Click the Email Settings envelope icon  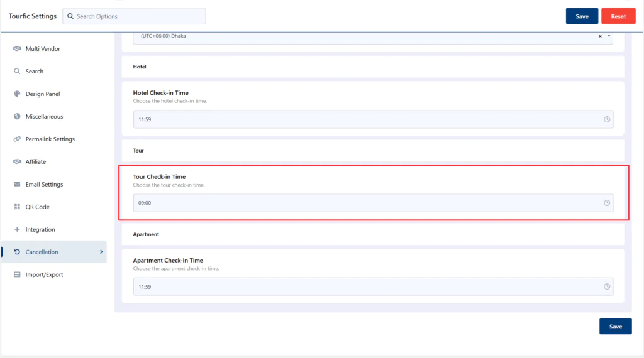(17, 184)
